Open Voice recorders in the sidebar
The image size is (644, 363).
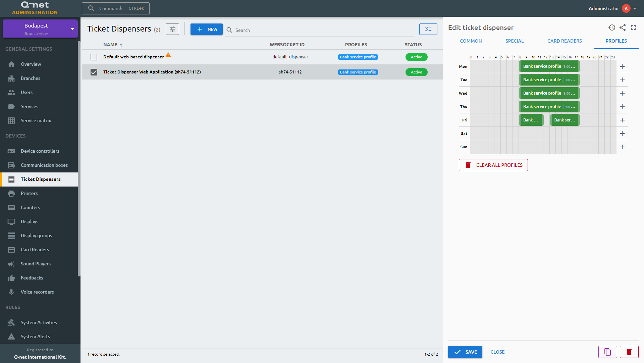pyautogui.click(x=39, y=292)
